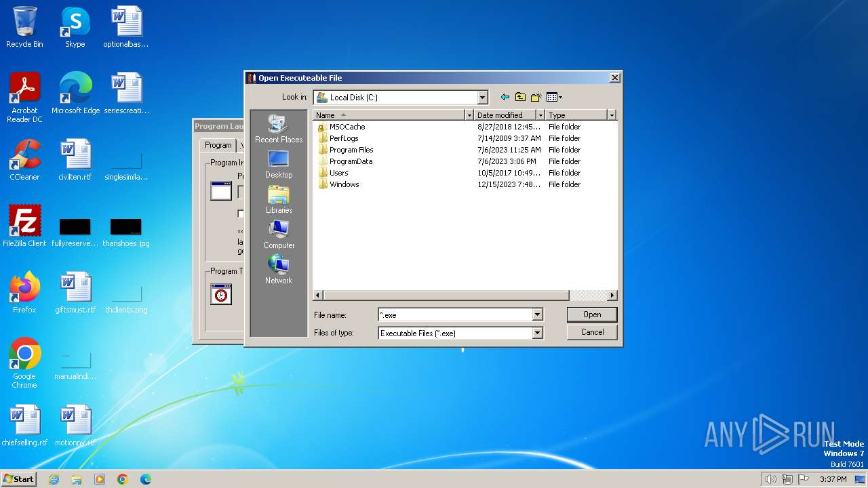Open Recent Places in the sidebar
The width and height of the screenshot is (868, 488).
[x=279, y=129]
